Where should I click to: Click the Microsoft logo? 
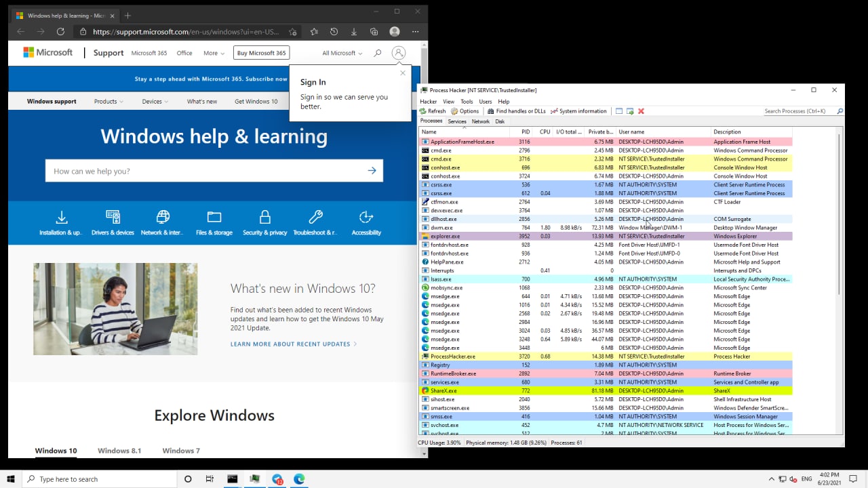pos(48,52)
